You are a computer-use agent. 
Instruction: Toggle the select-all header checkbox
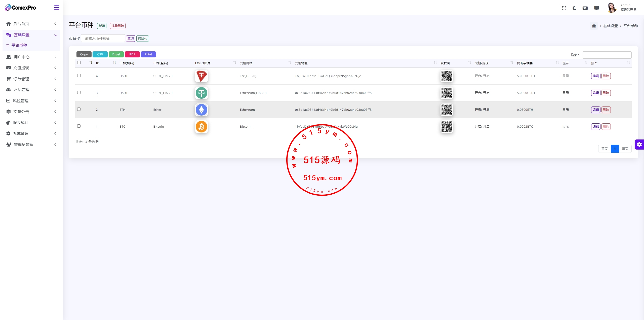(79, 63)
